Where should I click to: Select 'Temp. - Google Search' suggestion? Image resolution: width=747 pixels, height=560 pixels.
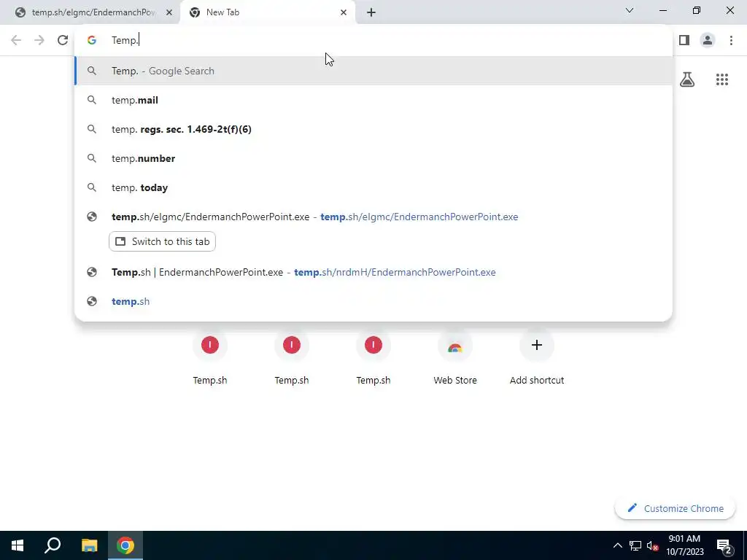[x=373, y=71]
